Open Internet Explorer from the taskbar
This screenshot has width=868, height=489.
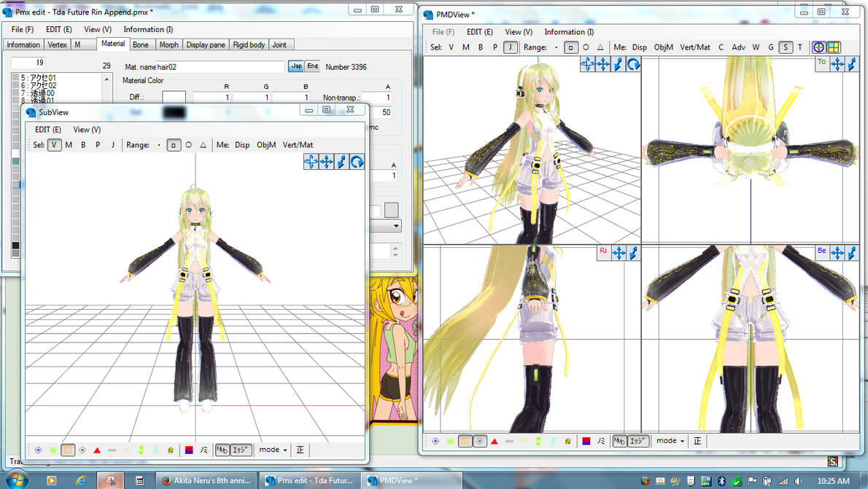click(x=81, y=480)
